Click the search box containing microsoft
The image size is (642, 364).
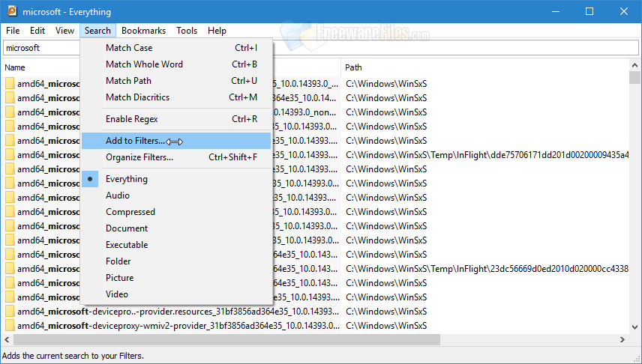coord(320,48)
